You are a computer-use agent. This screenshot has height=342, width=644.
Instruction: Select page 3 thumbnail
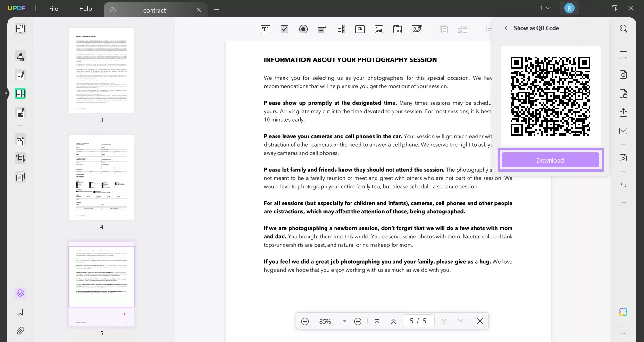coord(101,70)
